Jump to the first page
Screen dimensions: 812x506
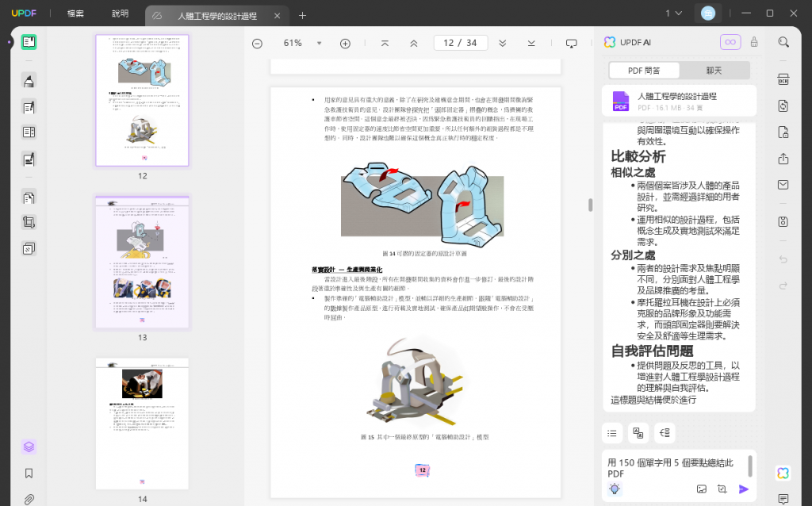tap(385, 44)
